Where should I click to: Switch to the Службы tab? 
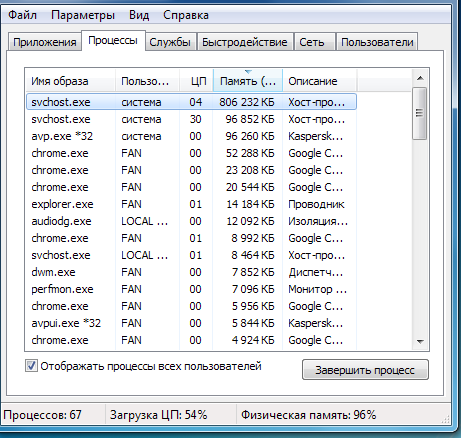170,42
